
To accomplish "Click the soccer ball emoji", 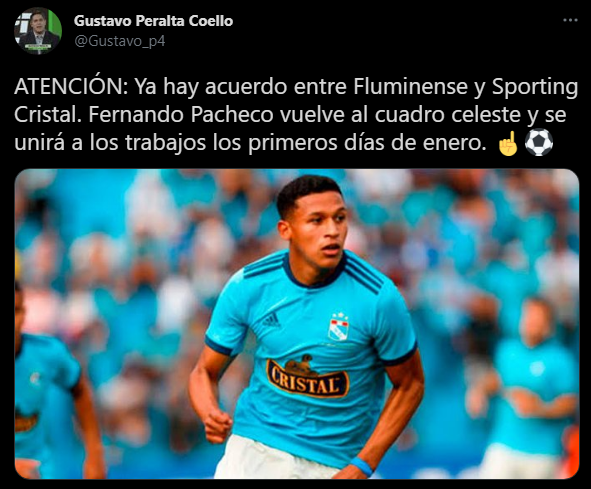I will [x=539, y=143].
